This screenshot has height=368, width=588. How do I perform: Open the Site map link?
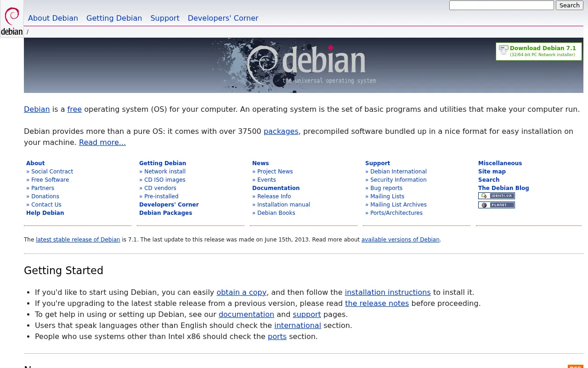coord(492,172)
